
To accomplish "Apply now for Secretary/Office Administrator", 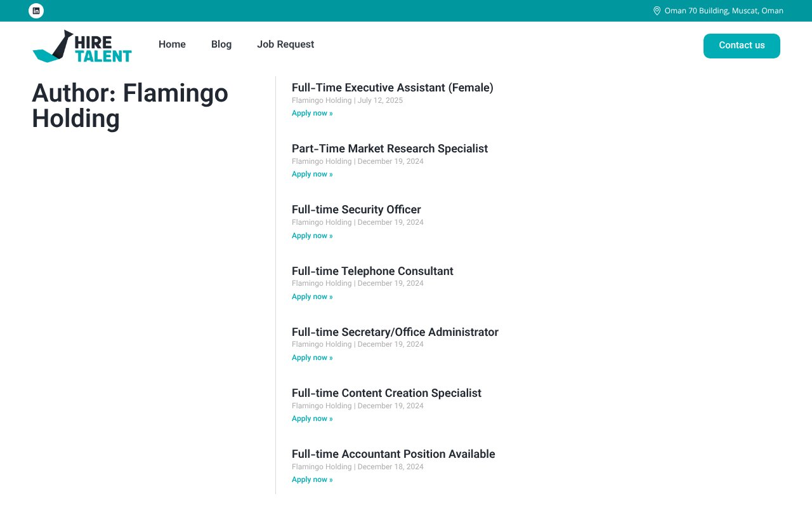I will click(x=312, y=357).
